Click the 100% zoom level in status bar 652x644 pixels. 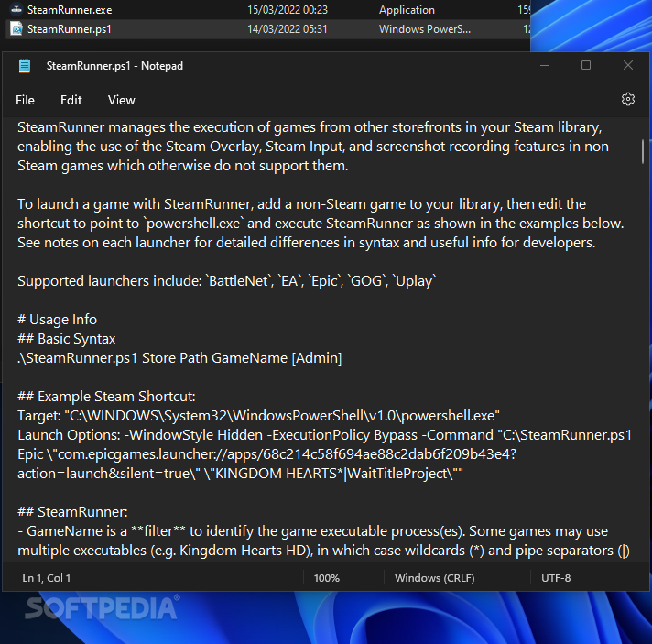(326, 578)
